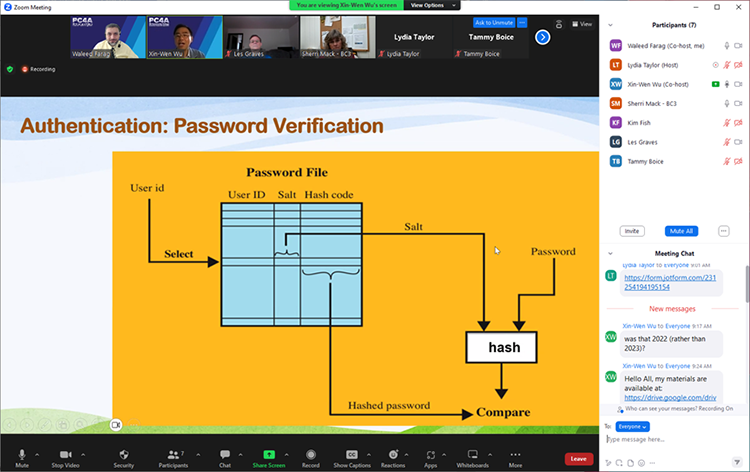Click the View layout button

click(x=582, y=24)
